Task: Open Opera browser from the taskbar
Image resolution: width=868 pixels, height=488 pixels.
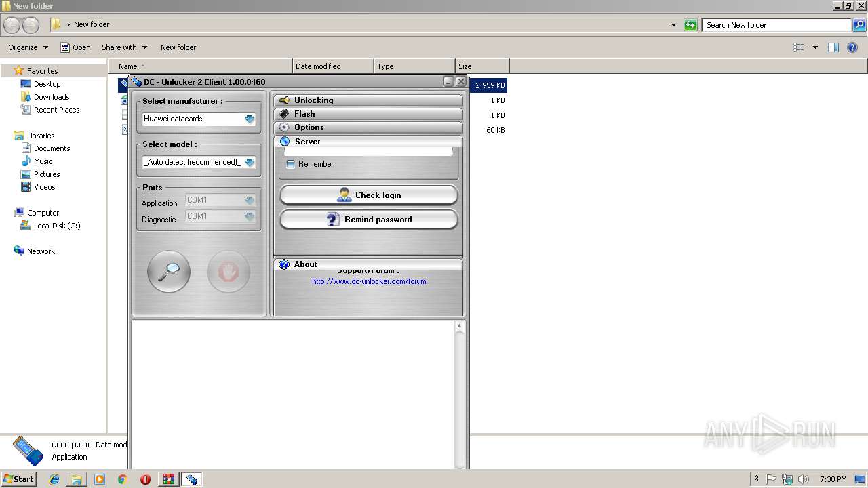Action: (x=145, y=479)
